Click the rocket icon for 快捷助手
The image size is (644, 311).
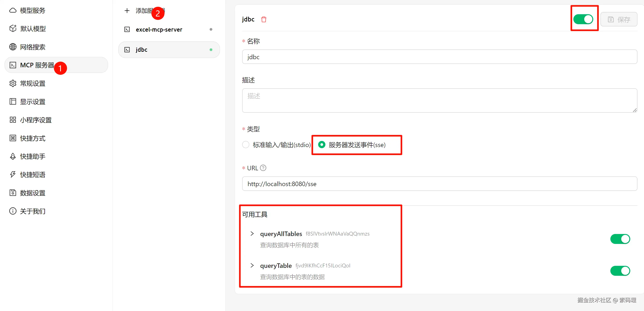click(x=13, y=156)
